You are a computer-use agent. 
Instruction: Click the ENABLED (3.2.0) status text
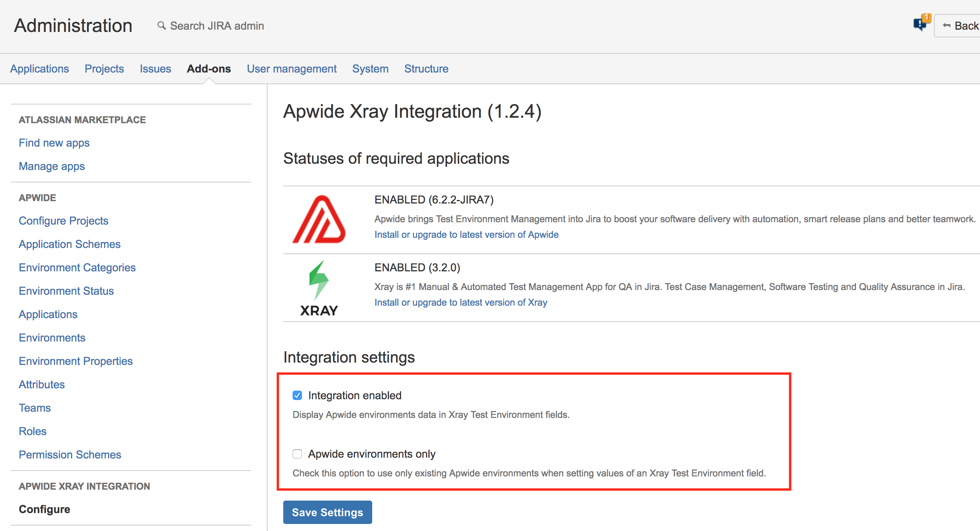(x=417, y=267)
